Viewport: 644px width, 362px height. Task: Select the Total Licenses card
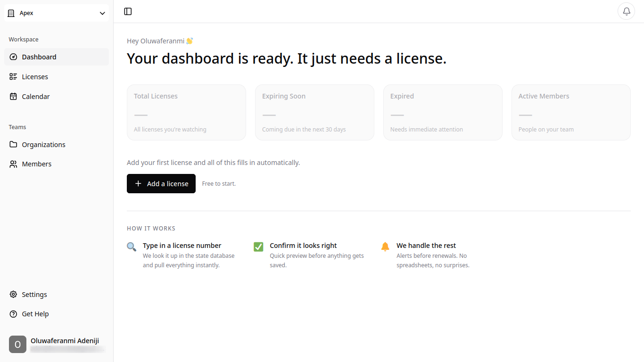coord(186,112)
